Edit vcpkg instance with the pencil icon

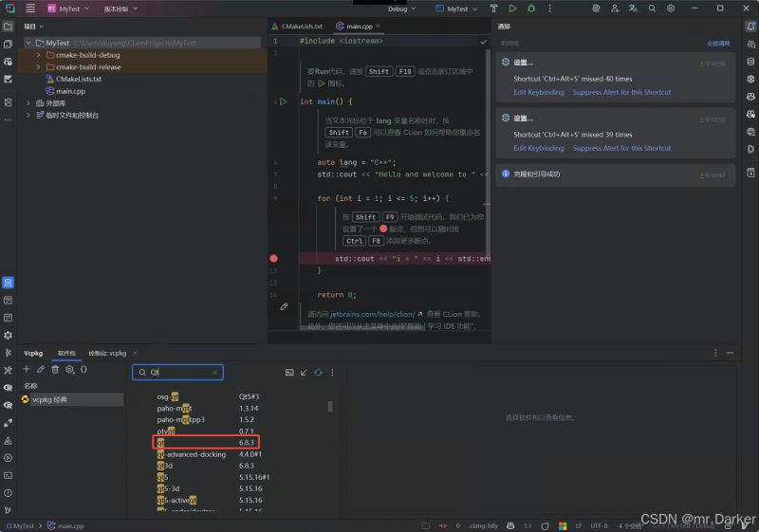[x=41, y=369]
